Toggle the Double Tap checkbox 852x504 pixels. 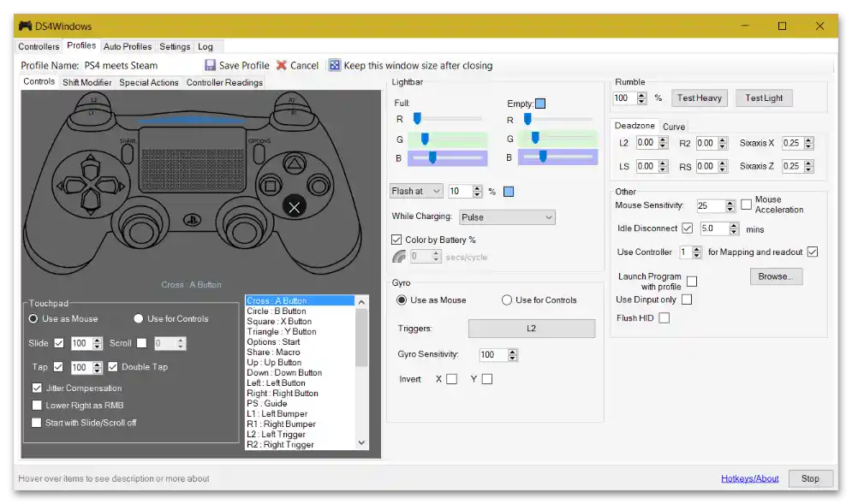tap(112, 366)
